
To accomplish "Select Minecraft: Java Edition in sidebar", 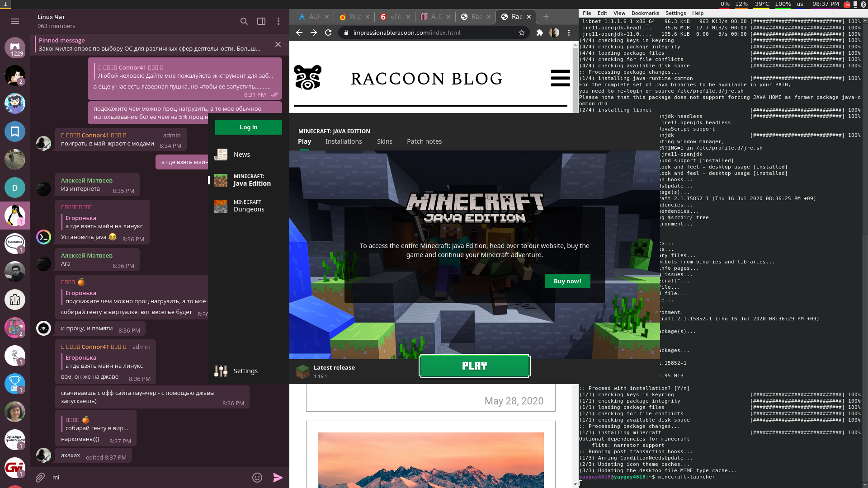I will pos(248,180).
